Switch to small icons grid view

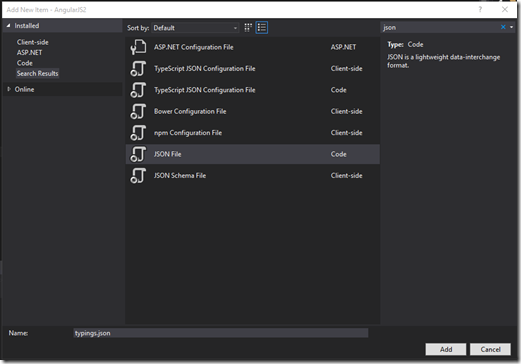(248, 28)
